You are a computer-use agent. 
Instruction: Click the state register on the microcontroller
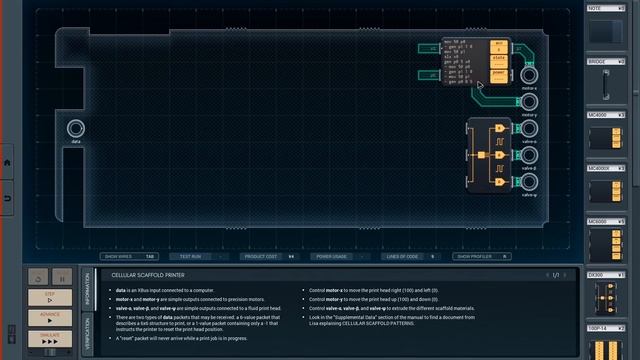499,62
